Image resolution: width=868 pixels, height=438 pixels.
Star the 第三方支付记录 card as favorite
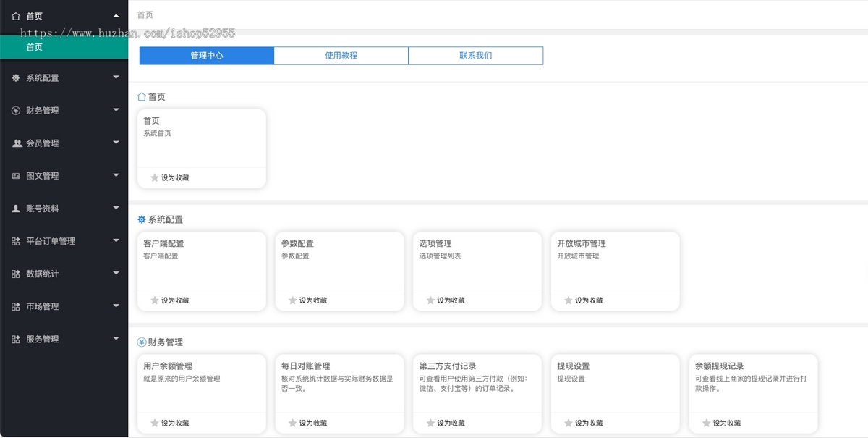430,423
